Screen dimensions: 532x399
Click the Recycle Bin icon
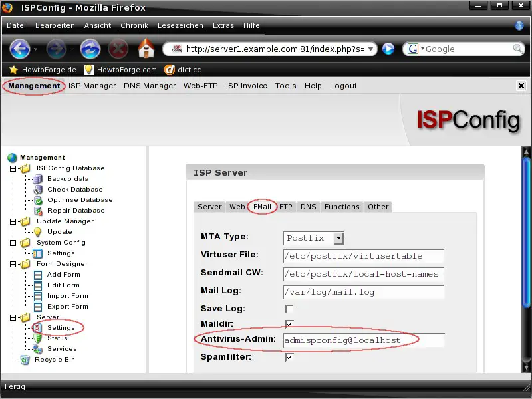point(25,360)
